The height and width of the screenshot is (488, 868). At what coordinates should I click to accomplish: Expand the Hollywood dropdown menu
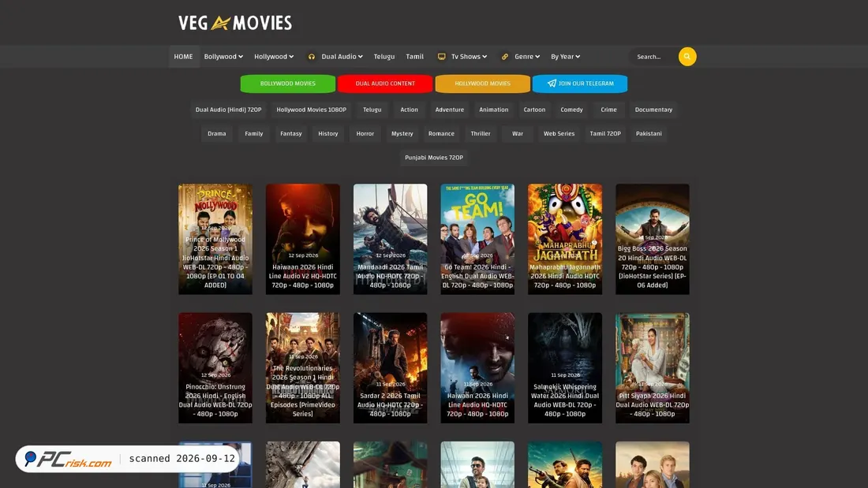[274, 57]
